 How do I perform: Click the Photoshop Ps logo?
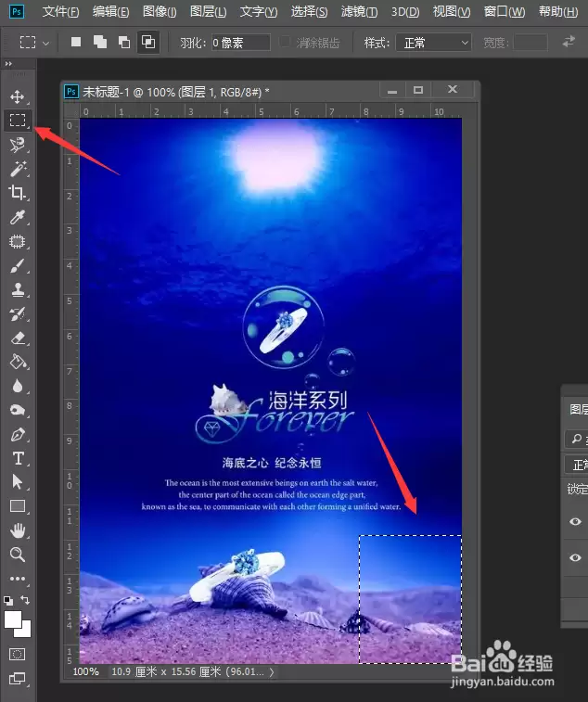[16, 11]
